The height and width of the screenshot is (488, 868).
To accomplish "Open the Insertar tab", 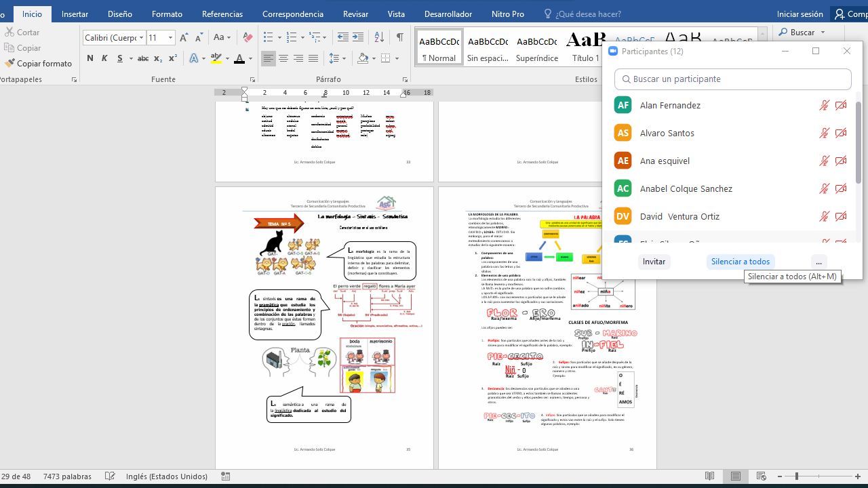I will (x=75, y=14).
